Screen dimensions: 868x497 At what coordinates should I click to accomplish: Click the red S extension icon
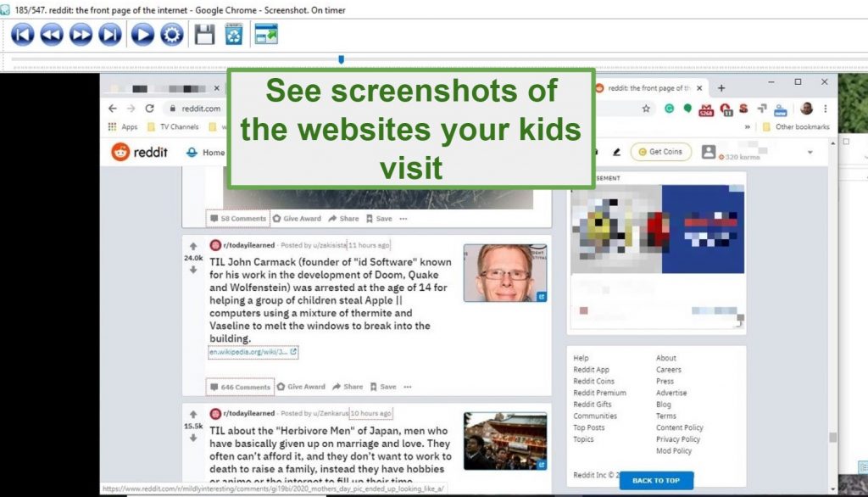[743, 109]
